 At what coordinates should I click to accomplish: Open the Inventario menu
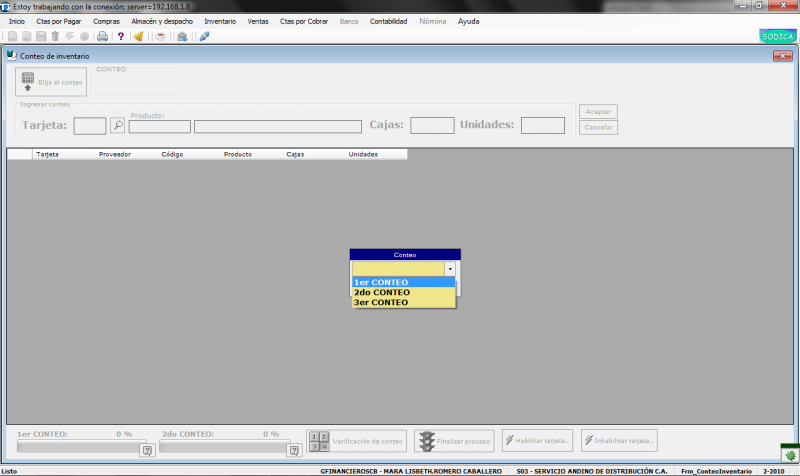[220, 21]
